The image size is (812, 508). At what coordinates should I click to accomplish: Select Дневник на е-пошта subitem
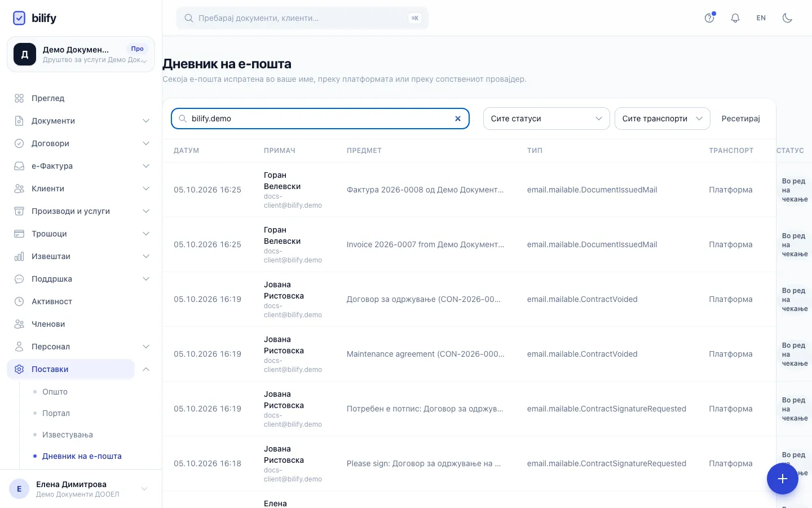82,456
